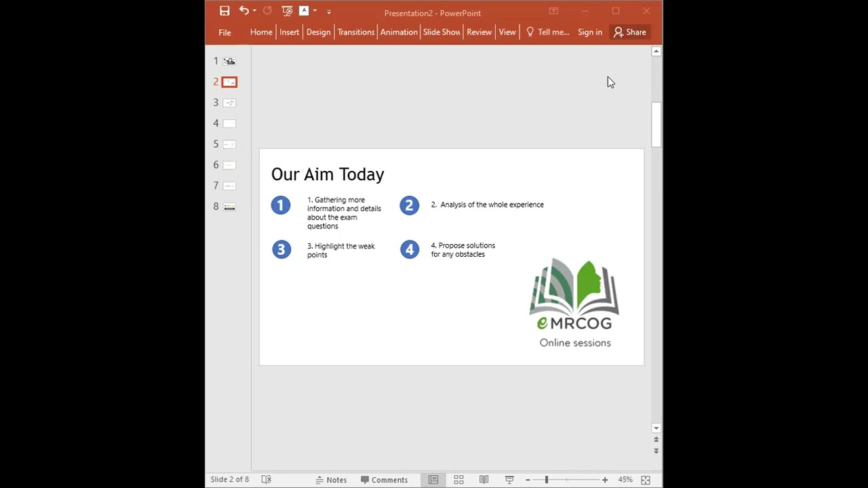
Task: Undo the last action
Action: 243,11
